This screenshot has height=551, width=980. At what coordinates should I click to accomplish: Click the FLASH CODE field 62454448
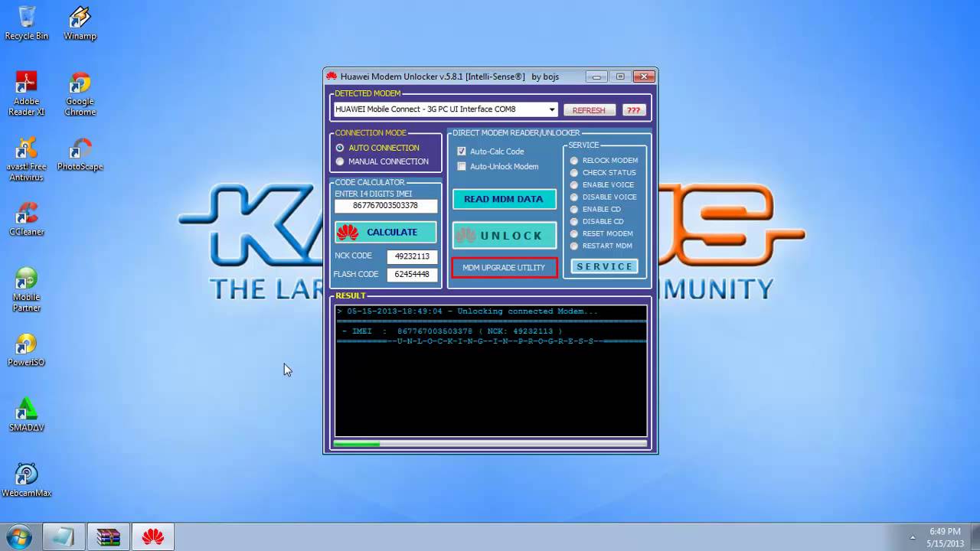[412, 274]
